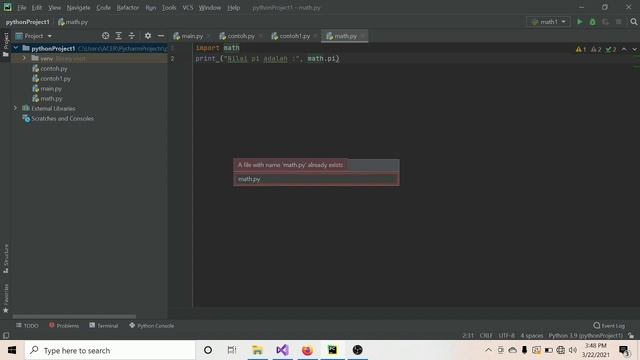Open Task View on taskbar

(x=232, y=350)
